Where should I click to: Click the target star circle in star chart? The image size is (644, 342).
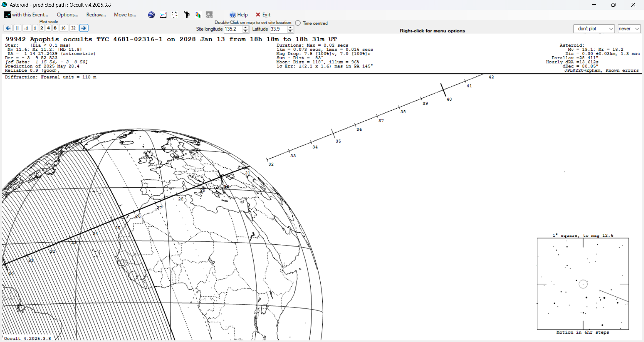click(583, 284)
